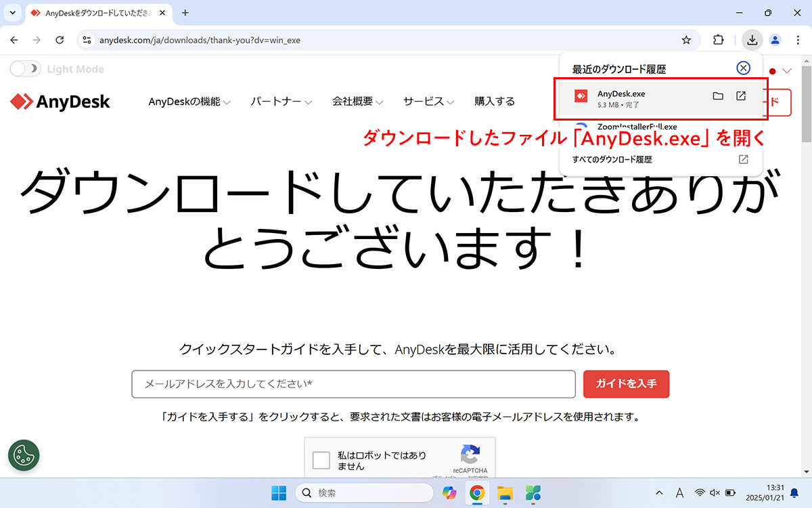Screen dimensions: 812x508
Task: Open すべてのダウンロード履歴 link
Action: tap(612, 160)
